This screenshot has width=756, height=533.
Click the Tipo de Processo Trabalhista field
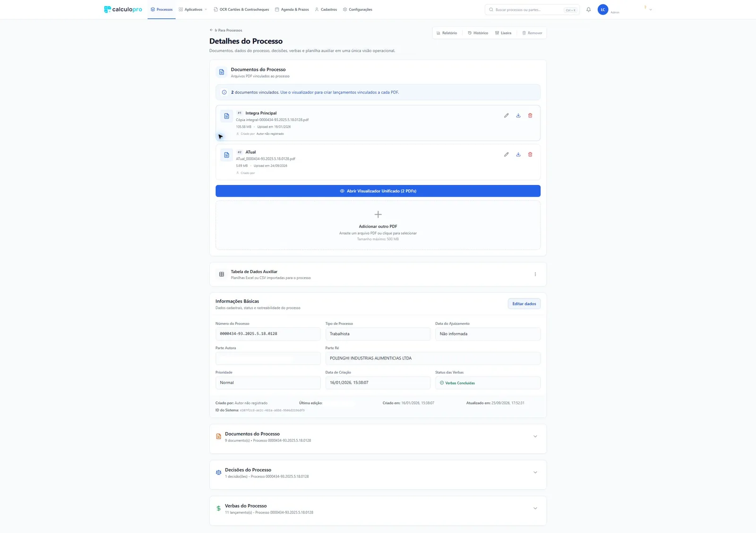[378, 334]
